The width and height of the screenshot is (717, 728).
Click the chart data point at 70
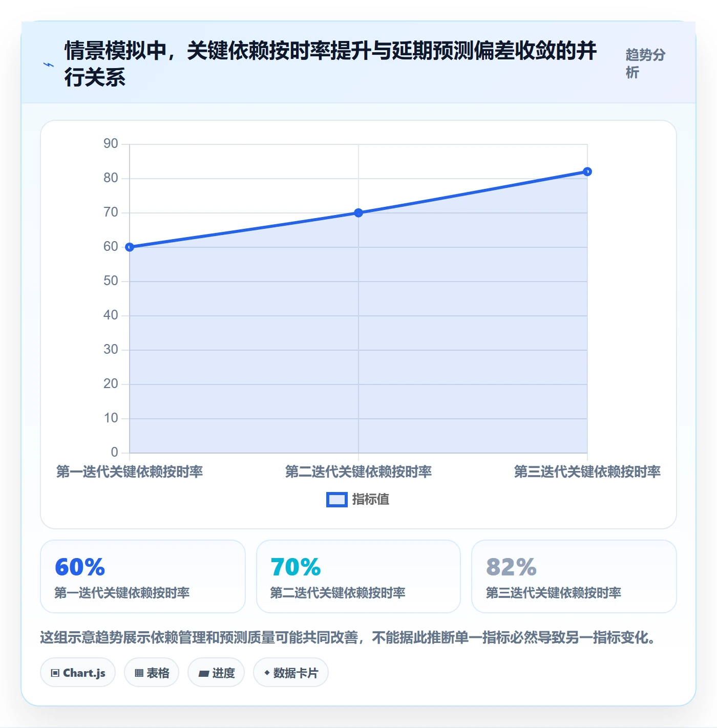358,213
